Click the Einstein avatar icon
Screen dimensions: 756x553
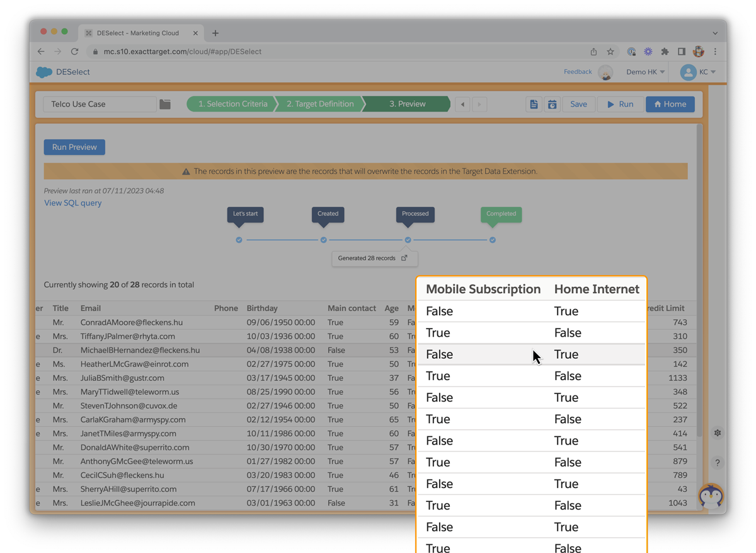coord(605,73)
